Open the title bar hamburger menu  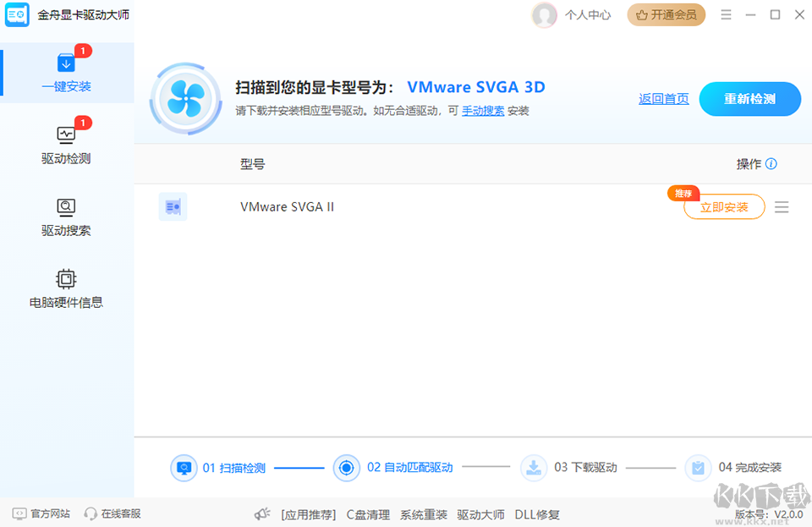pyautogui.click(x=726, y=14)
